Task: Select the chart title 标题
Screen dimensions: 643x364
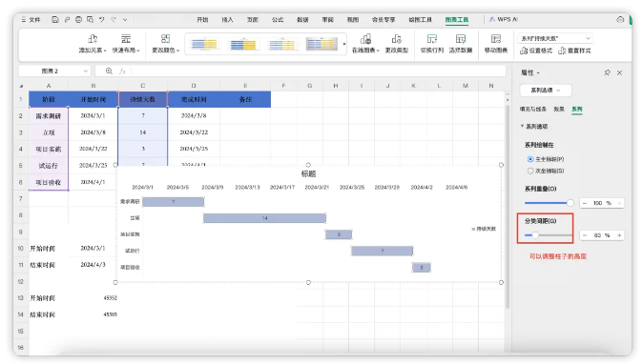Action: tap(308, 174)
